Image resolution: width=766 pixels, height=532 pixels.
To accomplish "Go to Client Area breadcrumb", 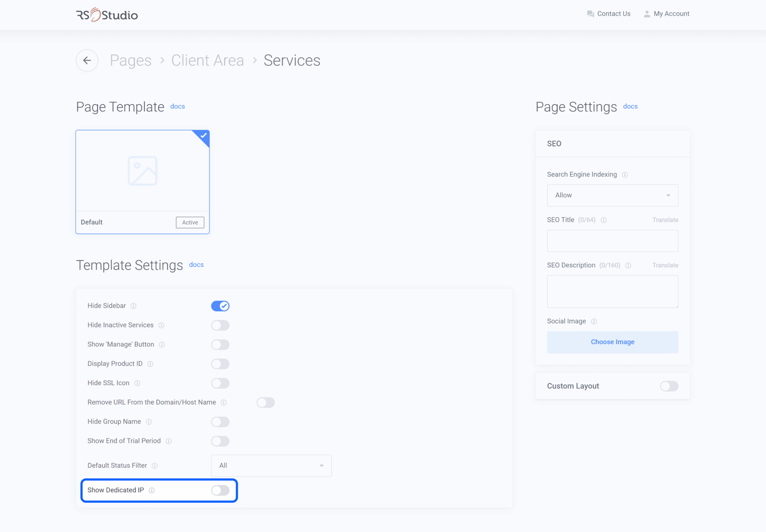I will tap(207, 60).
